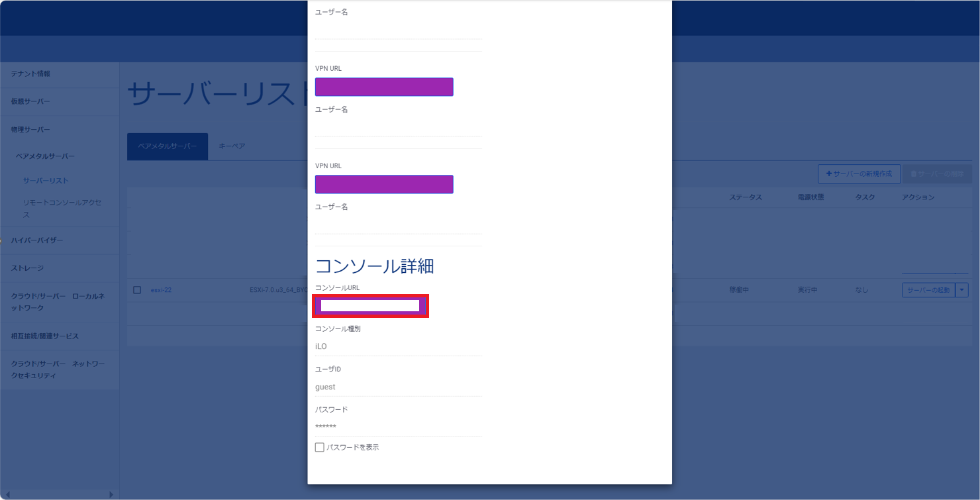Viewport: 980px width, 500px height.
Task: Enable the パスワードを表示 checkbox
Action: (x=319, y=447)
